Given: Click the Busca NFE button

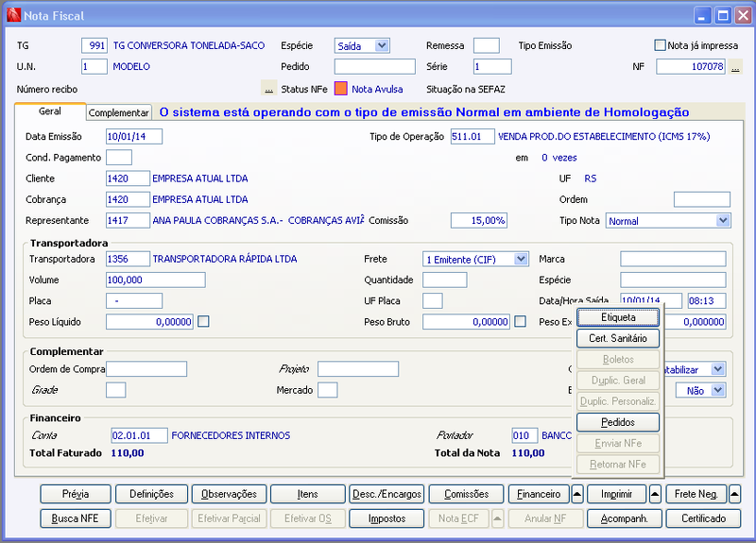Looking at the screenshot, I should point(76,518).
